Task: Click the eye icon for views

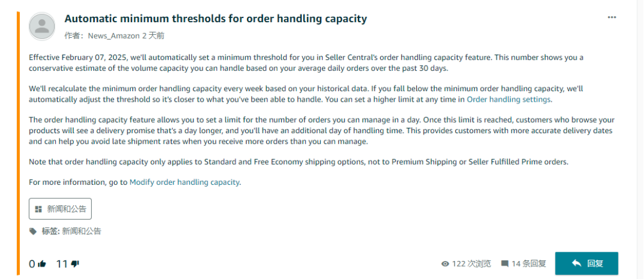Action: pos(445,264)
